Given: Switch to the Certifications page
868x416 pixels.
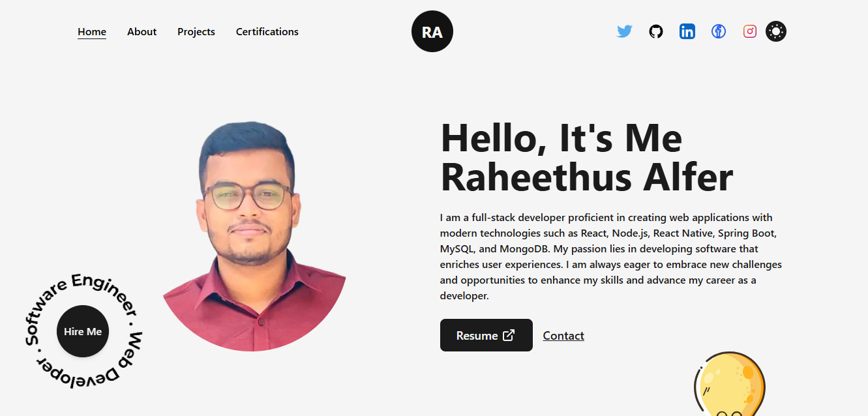Looking at the screenshot, I should [267, 31].
